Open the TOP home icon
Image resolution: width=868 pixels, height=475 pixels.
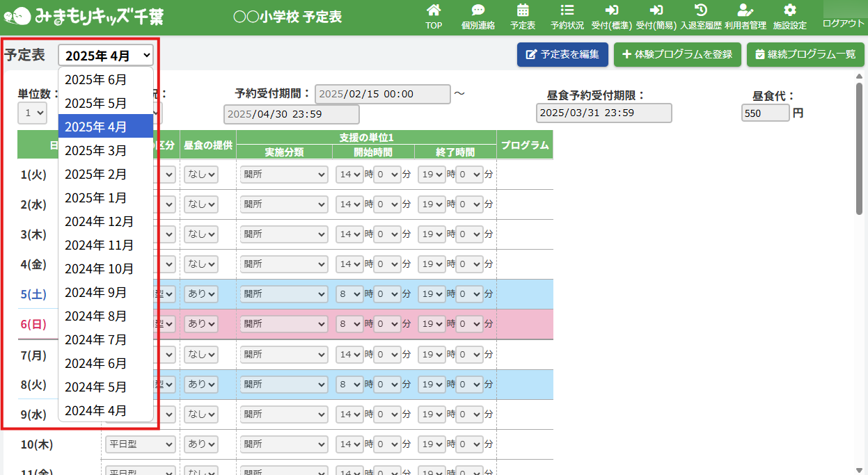point(434,11)
